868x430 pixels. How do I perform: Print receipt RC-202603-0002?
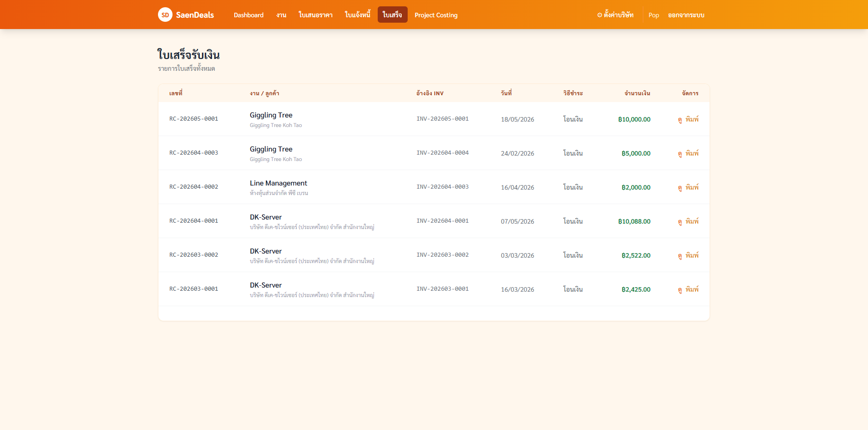point(692,255)
